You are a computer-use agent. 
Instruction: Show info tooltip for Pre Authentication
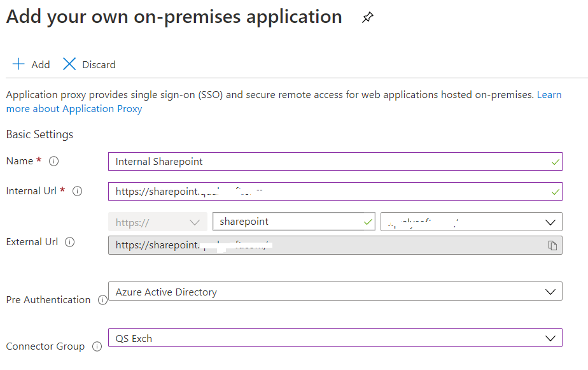click(102, 300)
